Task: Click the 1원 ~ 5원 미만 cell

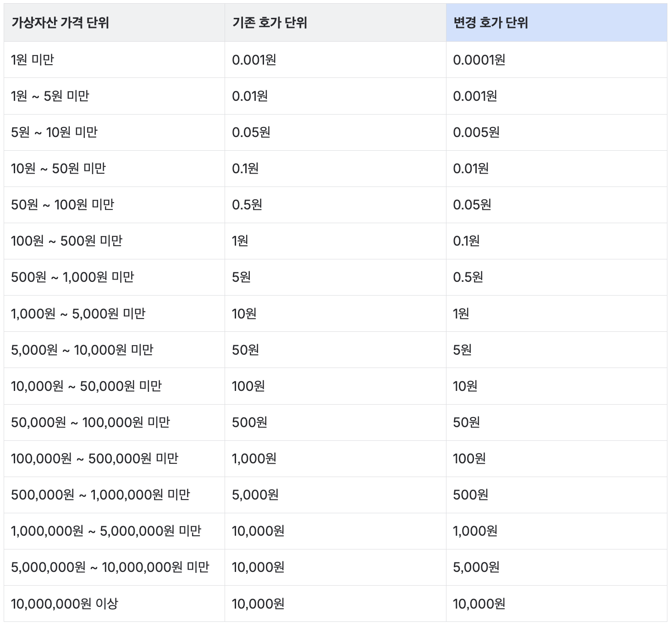Action: coord(44,95)
